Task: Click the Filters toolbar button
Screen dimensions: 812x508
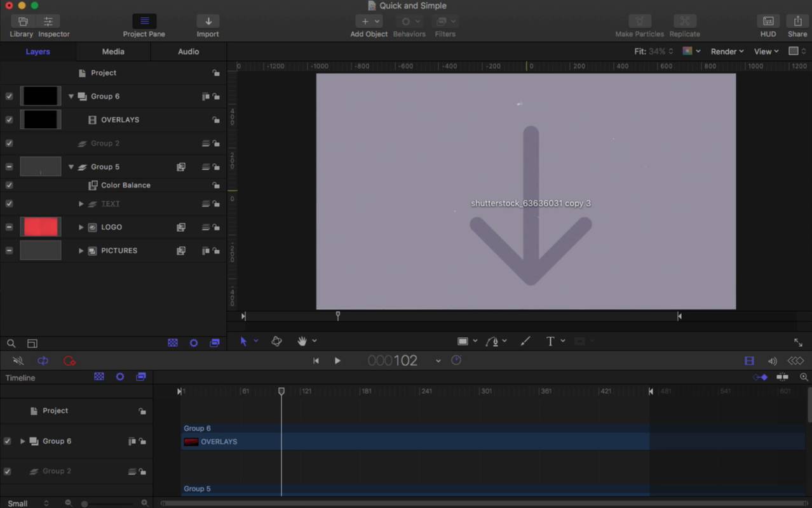Action: pyautogui.click(x=445, y=22)
